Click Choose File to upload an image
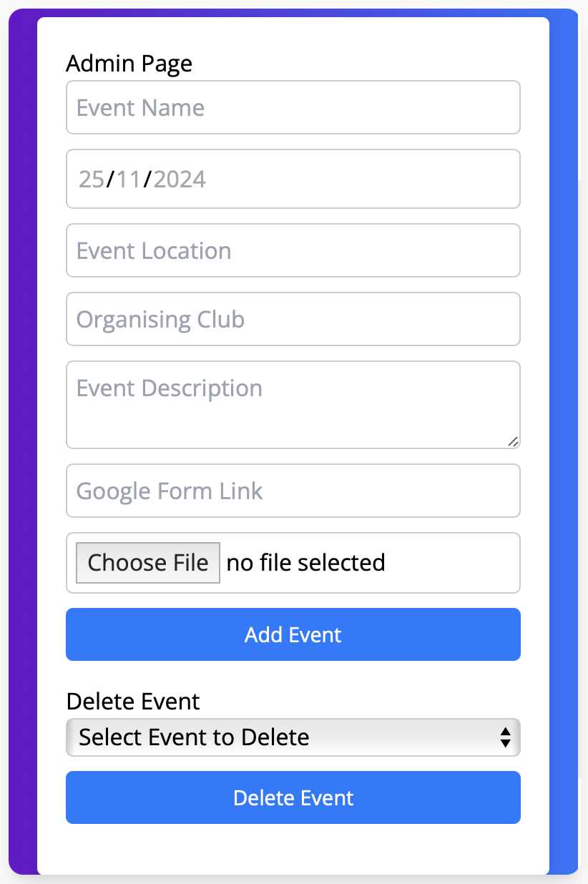Image resolution: width=588 pixels, height=884 pixels. [x=147, y=563]
